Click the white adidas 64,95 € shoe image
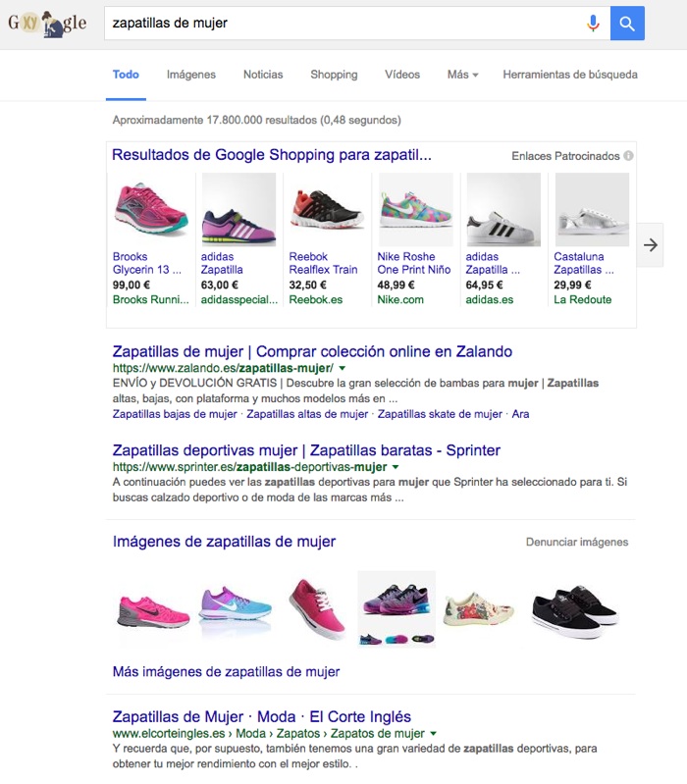The height and width of the screenshot is (784, 687). click(503, 209)
